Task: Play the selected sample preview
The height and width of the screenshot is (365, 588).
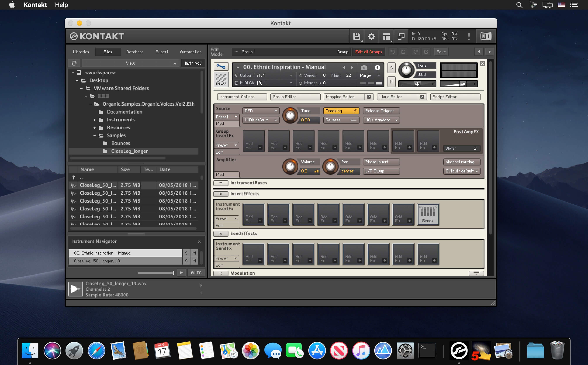Action: 181,272
